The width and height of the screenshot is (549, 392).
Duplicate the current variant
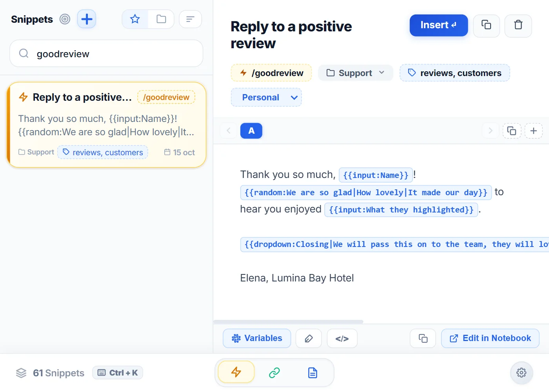(x=512, y=131)
